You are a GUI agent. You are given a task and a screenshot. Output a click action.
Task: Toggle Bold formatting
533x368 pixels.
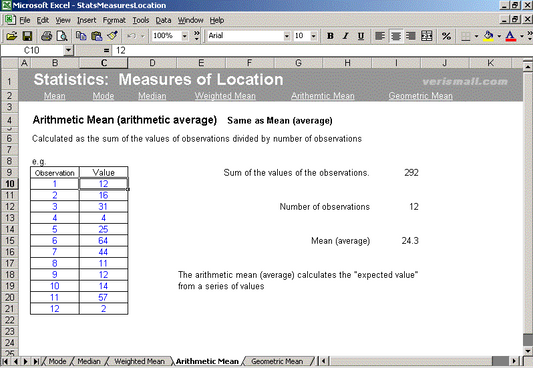click(330, 36)
